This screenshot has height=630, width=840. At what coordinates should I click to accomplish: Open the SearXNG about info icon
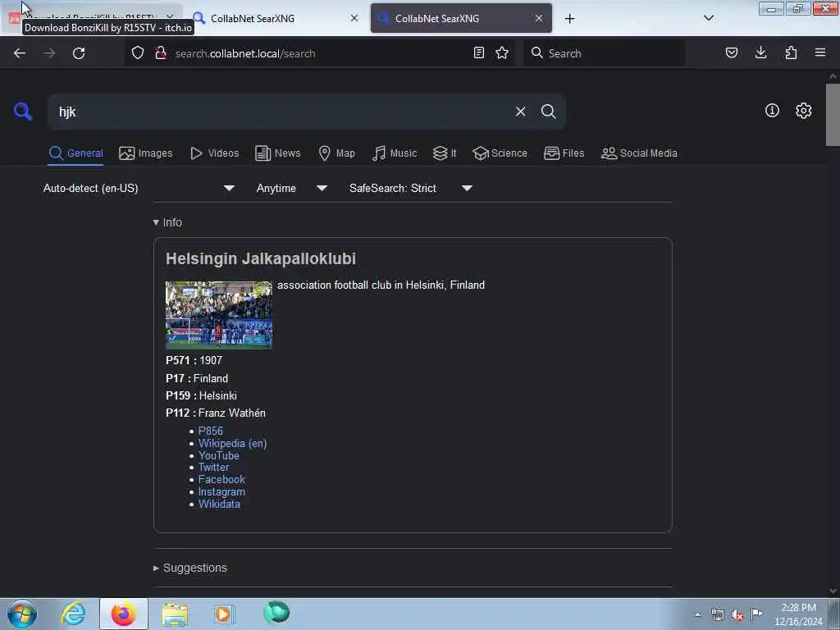(772, 111)
